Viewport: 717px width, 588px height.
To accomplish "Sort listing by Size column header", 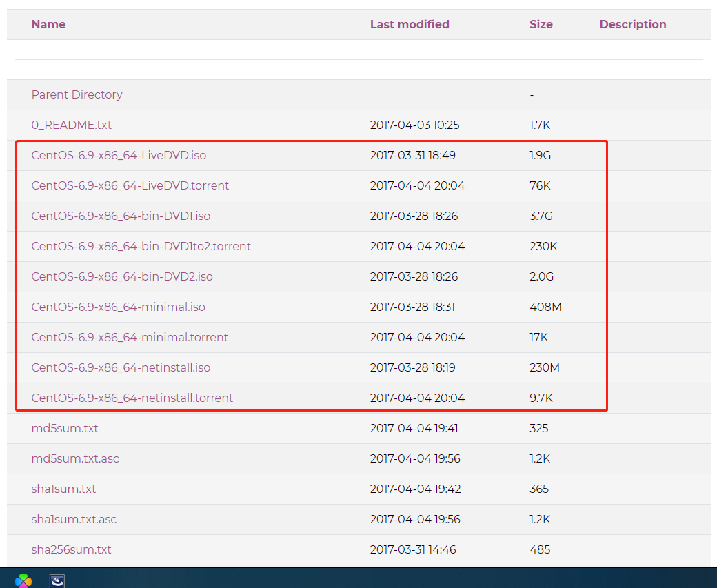I will (541, 24).
